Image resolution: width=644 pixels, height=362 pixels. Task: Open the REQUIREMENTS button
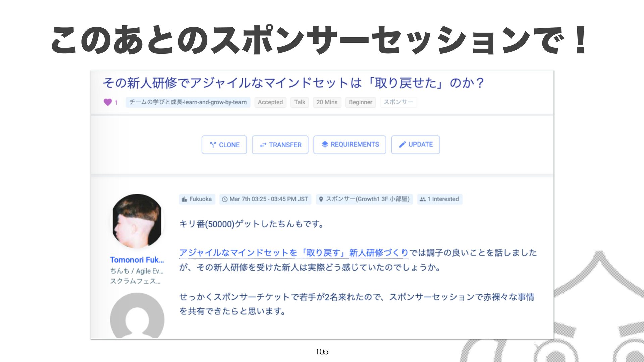350,145
